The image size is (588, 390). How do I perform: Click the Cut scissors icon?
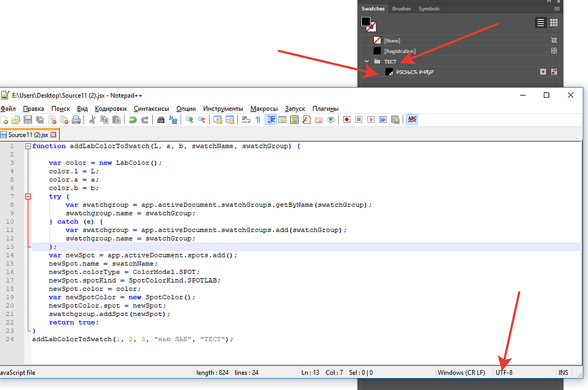[x=92, y=119]
